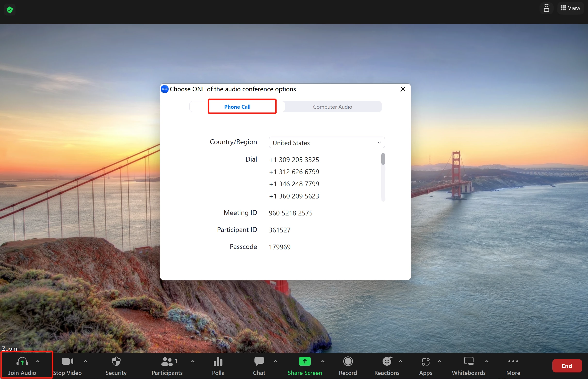Start recording with the Record icon
The height and width of the screenshot is (379, 588).
coord(348,362)
